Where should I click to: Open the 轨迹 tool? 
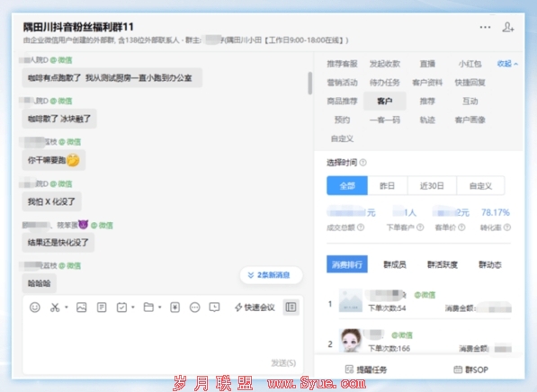pos(427,120)
